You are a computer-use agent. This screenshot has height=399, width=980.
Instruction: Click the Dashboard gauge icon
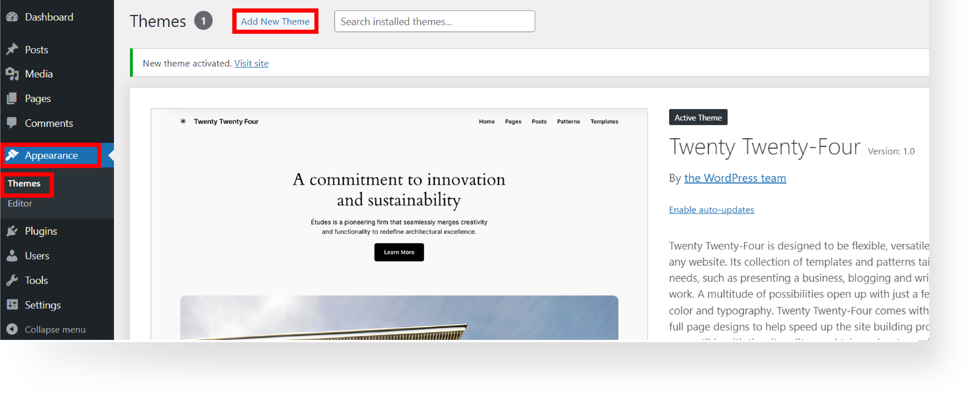point(12,17)
